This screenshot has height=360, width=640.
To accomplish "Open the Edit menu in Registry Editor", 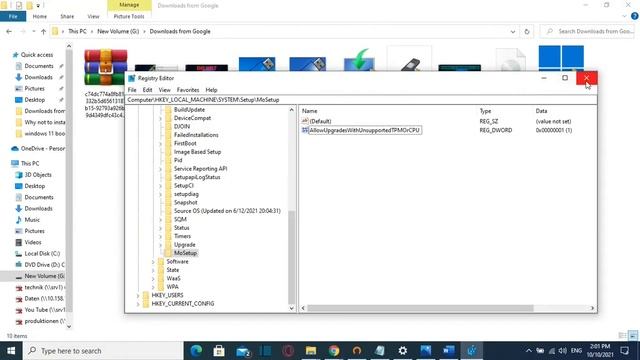I will coord(147,90).
